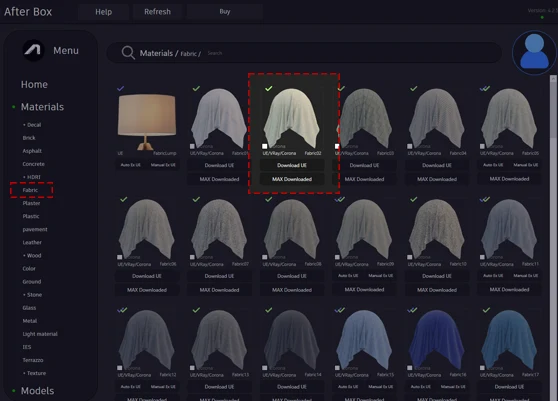The image size is (558, 401).
Task: Open the Help menu
Action: tap(104, 12)
